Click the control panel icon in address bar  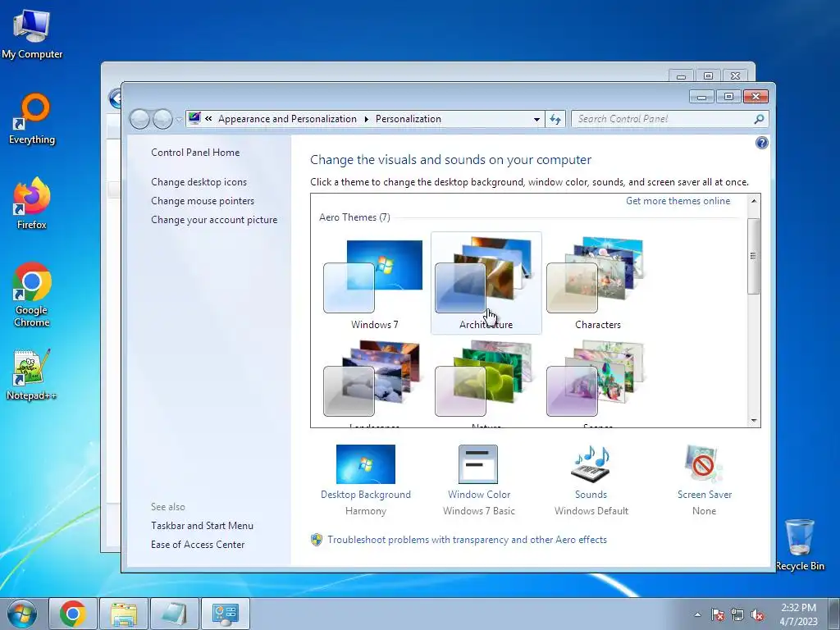[194, 118]
